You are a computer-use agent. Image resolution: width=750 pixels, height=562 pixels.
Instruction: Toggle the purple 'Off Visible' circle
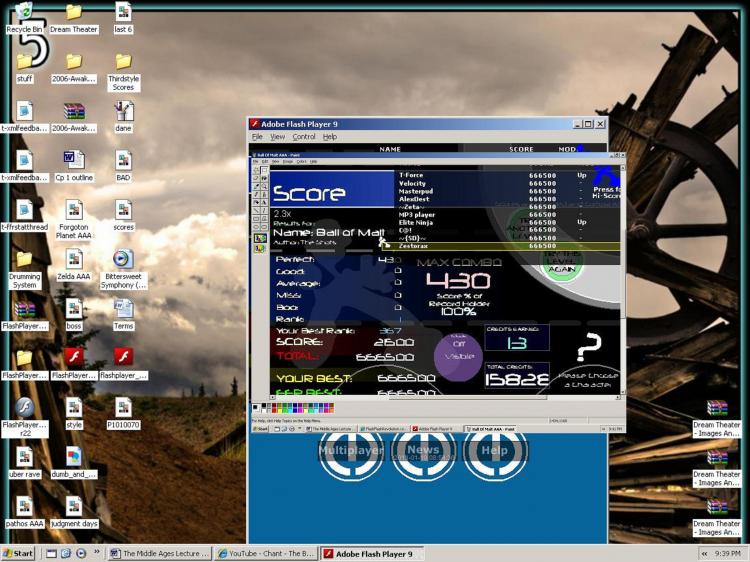pyautogui.click(x=458, y=356)
